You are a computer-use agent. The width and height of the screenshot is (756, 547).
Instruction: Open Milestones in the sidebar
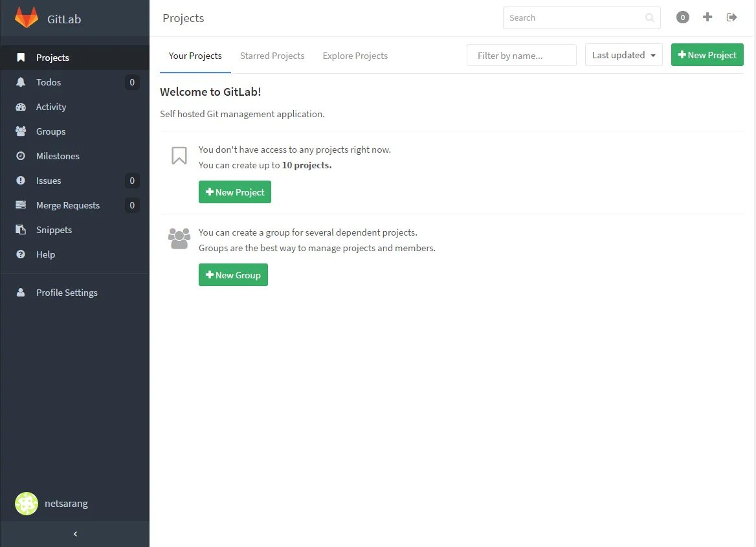click(74, 156)
